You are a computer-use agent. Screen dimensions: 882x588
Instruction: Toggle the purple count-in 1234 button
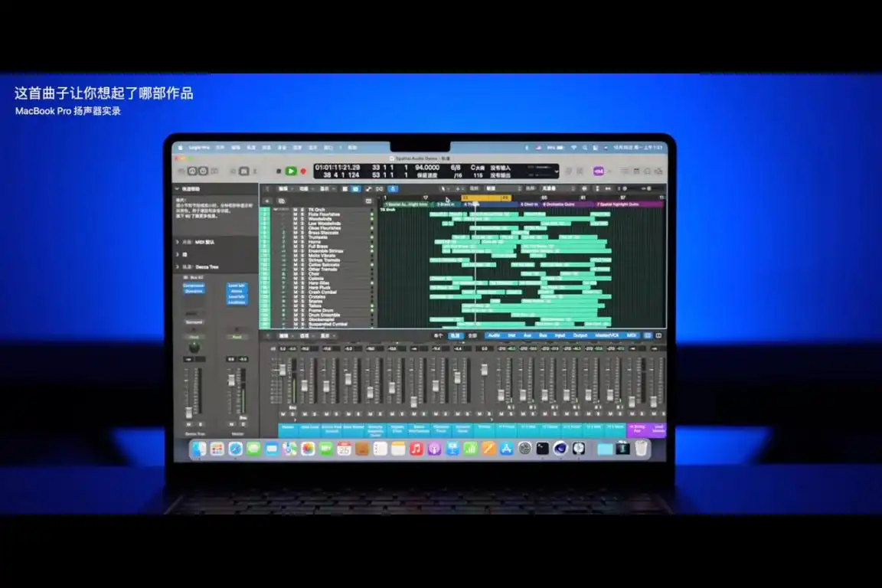tap(599, 171)
